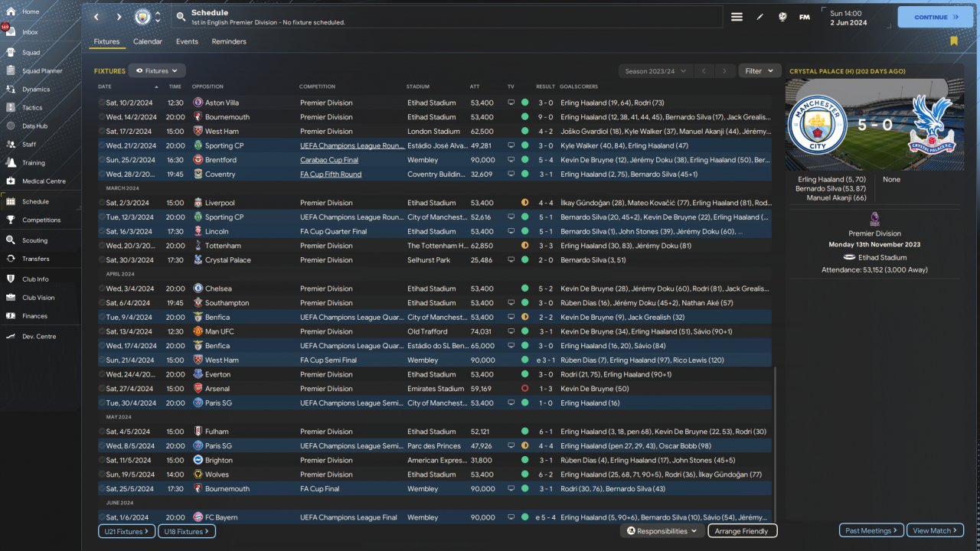Switch to the Reminders tab
980x551 pixels.
229,41
